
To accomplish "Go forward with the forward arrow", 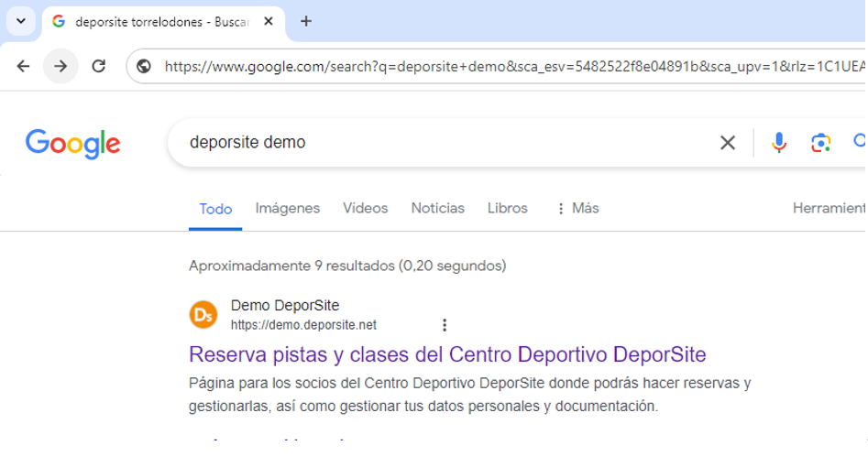I will (x=60, y=67).
